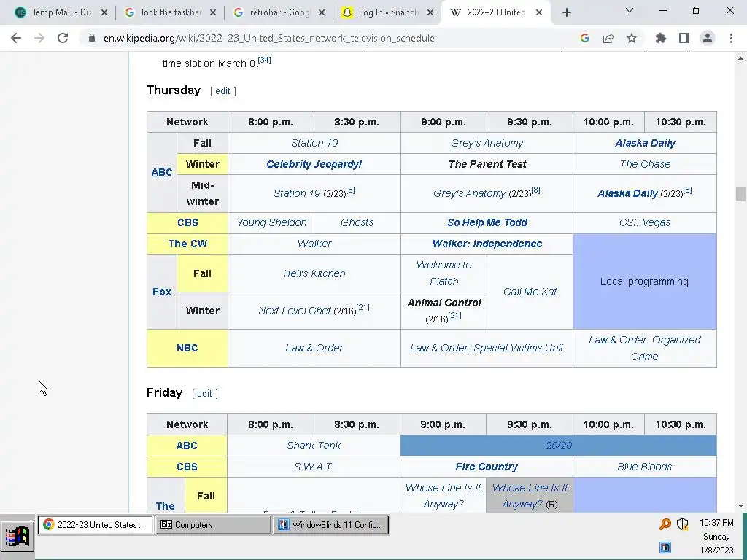
Task: Open the Chrome profile avatar
Action: (x=708, y=38)
